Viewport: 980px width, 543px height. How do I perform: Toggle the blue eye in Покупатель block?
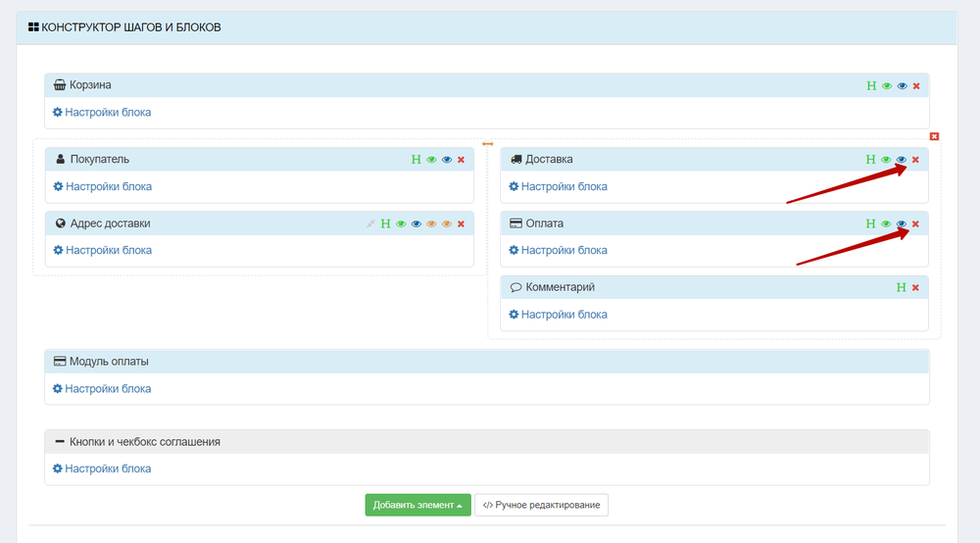click(x=447, y=160)
